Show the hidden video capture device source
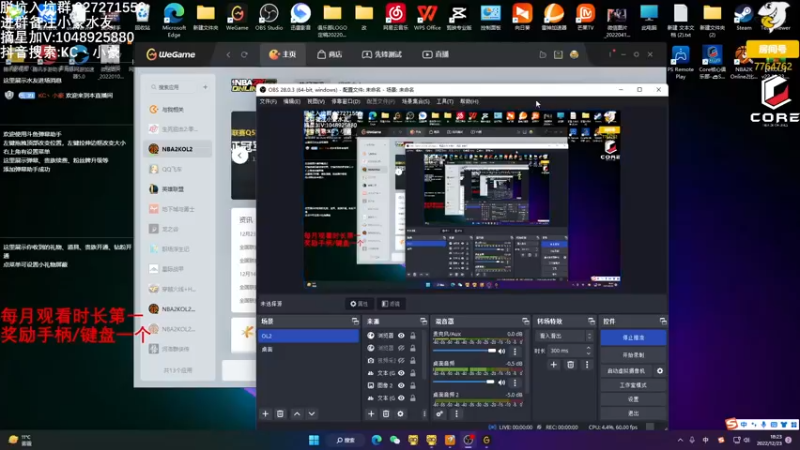This screenshot has width=800, height=450. pos(402,361)
